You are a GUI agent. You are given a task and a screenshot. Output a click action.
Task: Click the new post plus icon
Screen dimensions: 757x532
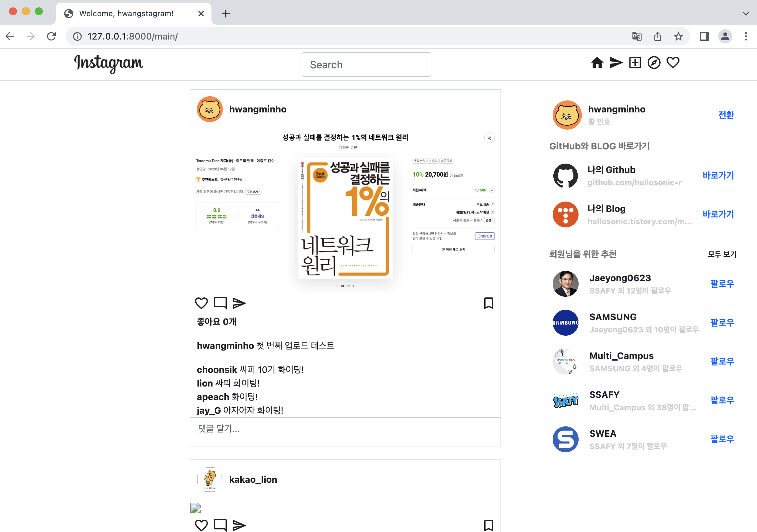(x=635, y=63)
